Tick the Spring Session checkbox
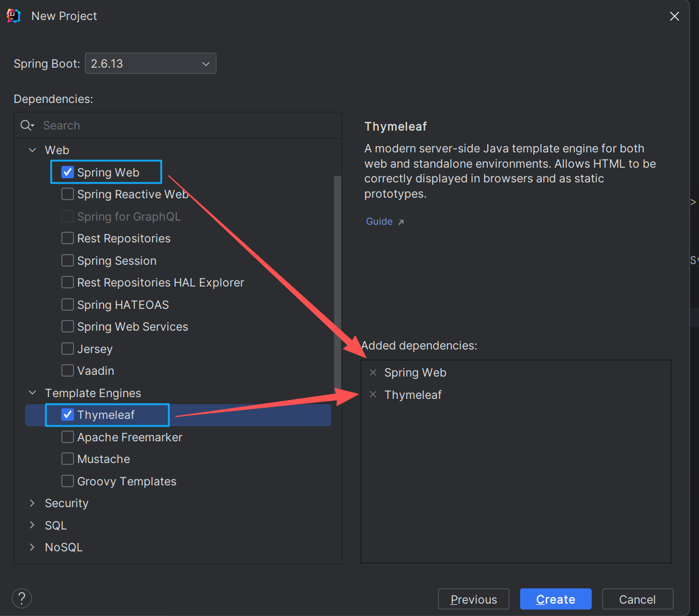This screenshot has width=699, height=616. coord(67,260)
